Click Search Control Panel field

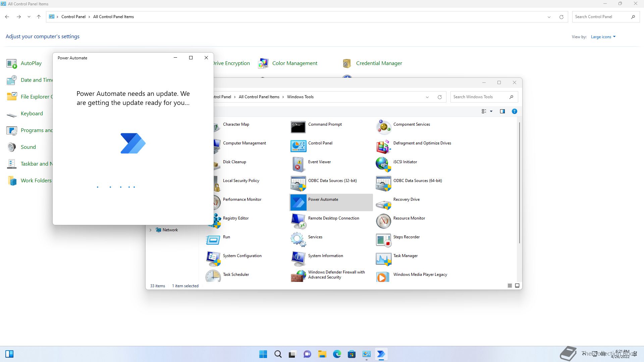(x=605, y=17)
